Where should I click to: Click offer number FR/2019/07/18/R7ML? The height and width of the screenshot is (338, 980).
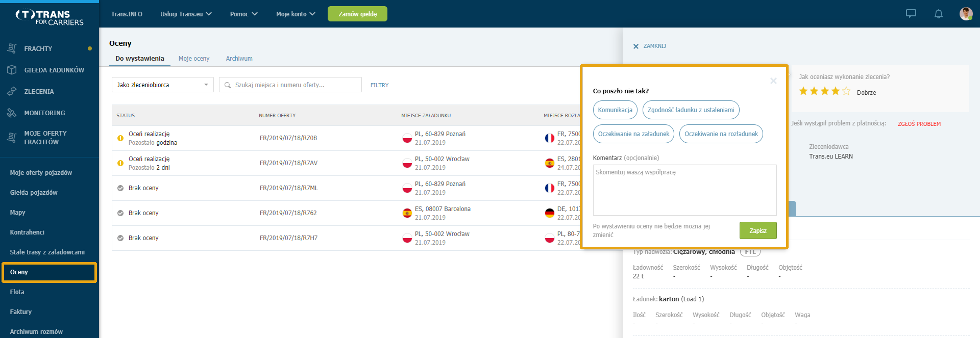pos(288,188)
